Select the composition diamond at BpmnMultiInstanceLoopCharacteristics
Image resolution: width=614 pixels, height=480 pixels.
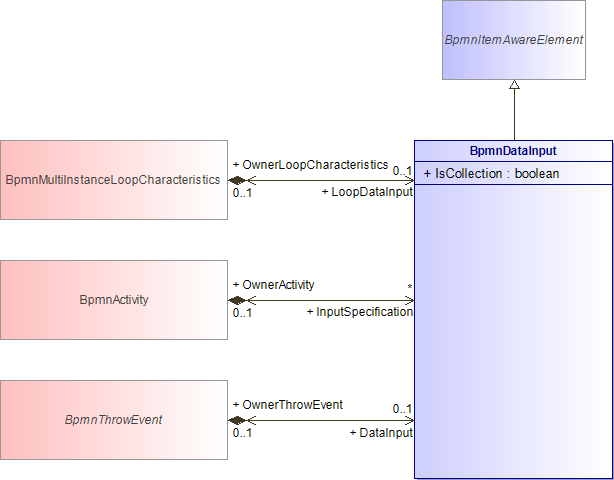click(236, 180)
